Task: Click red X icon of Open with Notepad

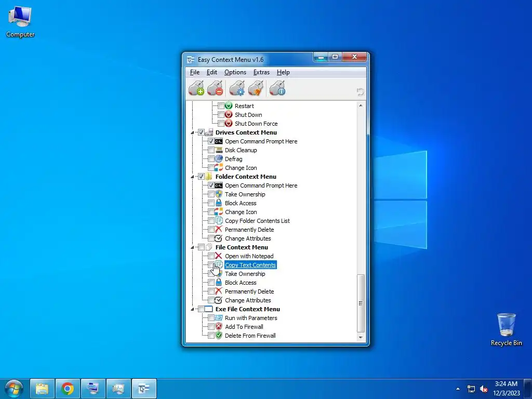Action: pos(219,256)
